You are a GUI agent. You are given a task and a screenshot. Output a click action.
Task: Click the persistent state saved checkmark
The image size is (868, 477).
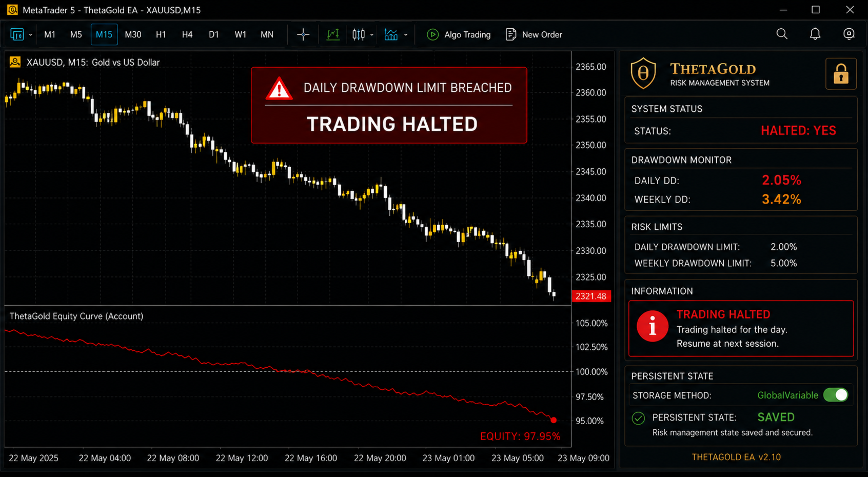pyautogui.click(x=638, y=418)
